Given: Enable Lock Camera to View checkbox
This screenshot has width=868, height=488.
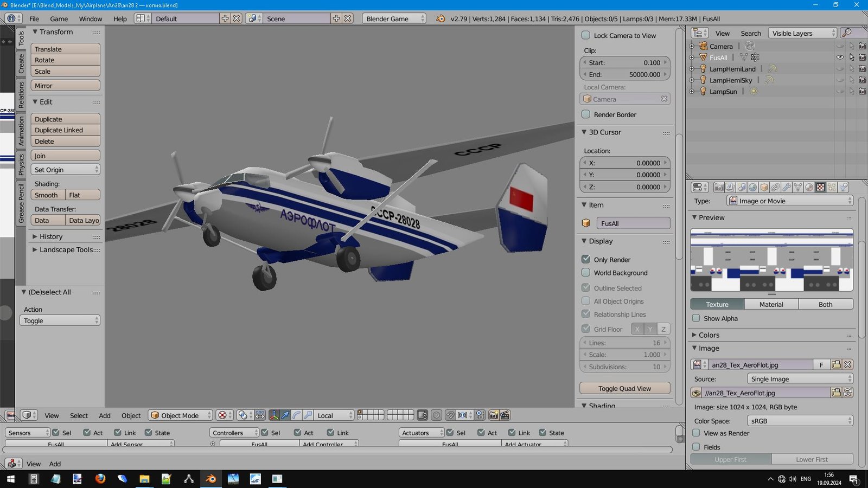Looking at the screenshot, I should pyautogui.click(x=586, y=35).
